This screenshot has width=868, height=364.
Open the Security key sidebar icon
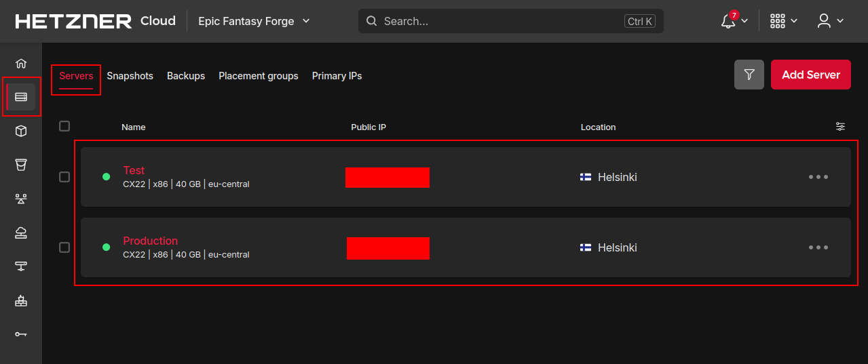click(21, 334)
